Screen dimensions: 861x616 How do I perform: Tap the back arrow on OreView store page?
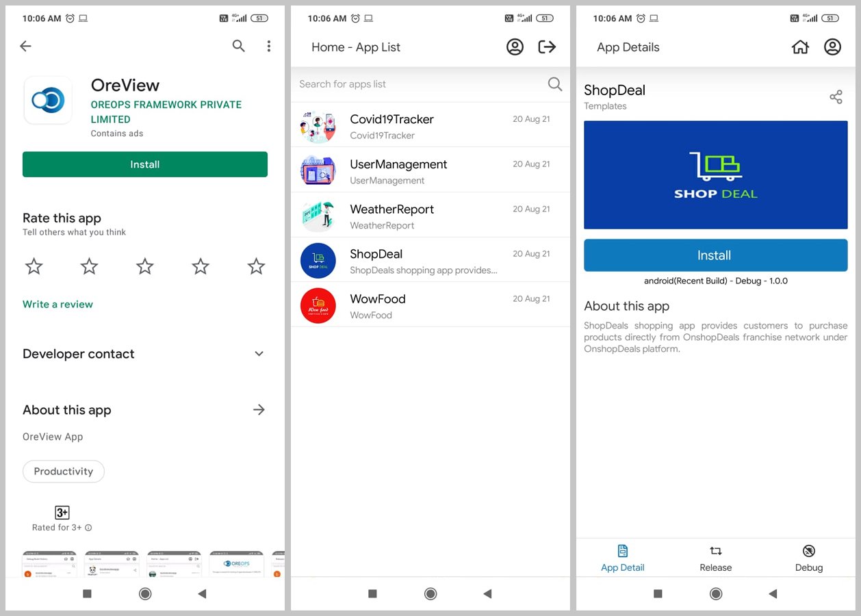26,46
